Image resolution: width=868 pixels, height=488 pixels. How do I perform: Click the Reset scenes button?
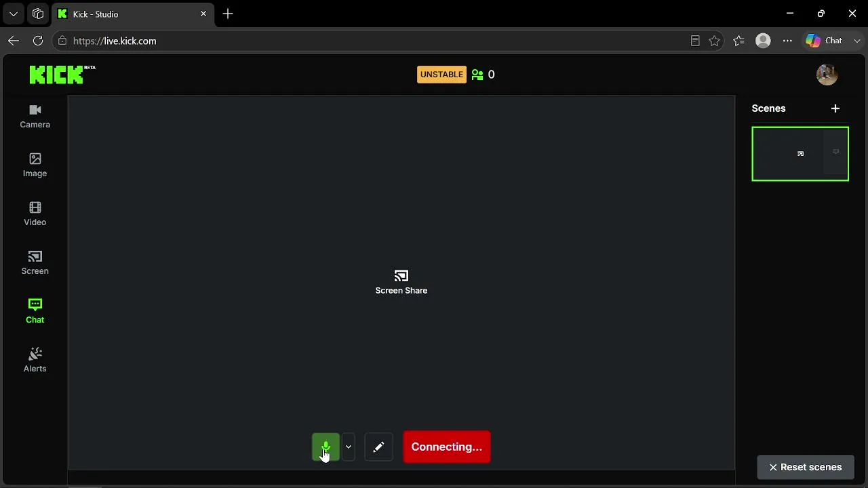[806, 467]
